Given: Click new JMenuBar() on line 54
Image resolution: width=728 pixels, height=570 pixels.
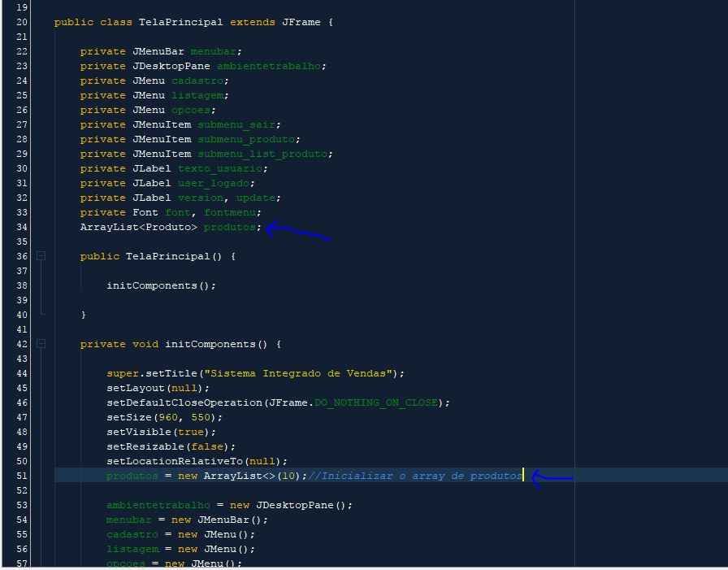Looking at the screenshot, I should pos(219,520).
